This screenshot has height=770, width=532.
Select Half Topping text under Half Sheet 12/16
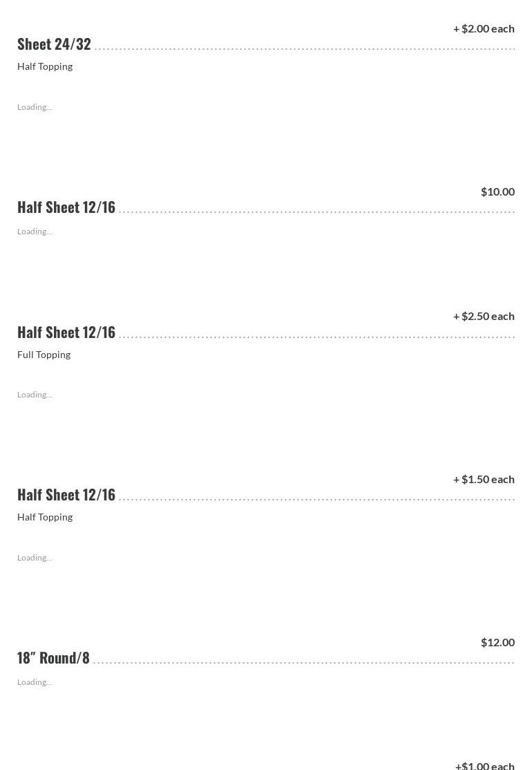point(45,517)
